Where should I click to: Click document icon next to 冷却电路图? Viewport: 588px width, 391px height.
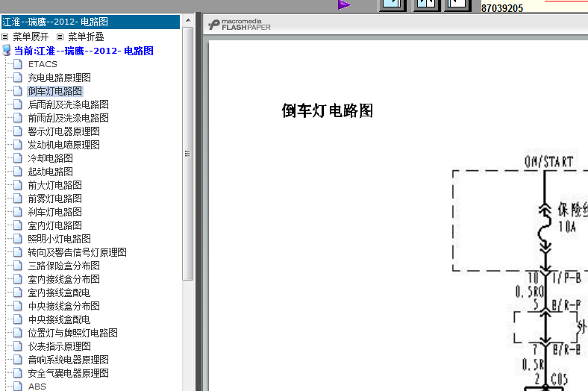click(18, 158)
